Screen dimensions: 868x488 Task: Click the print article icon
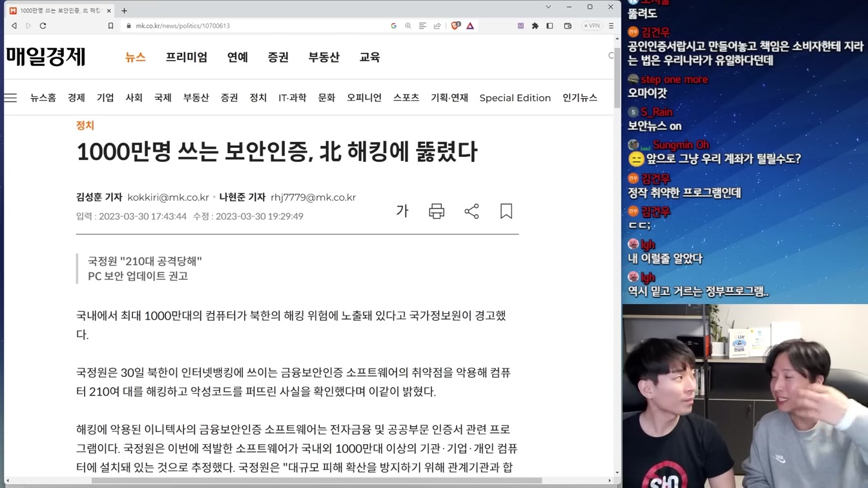[437, 211]
